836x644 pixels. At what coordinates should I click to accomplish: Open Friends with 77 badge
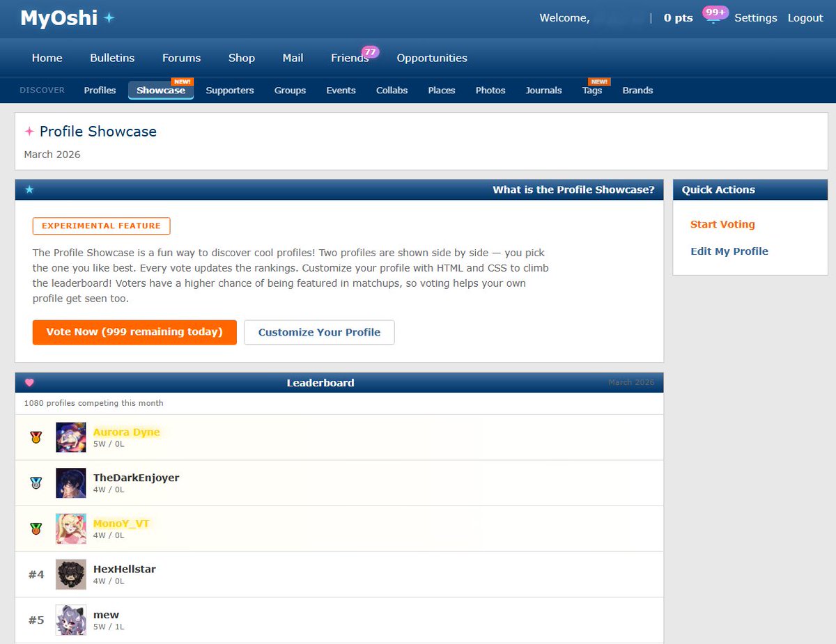tap(350, 58)
